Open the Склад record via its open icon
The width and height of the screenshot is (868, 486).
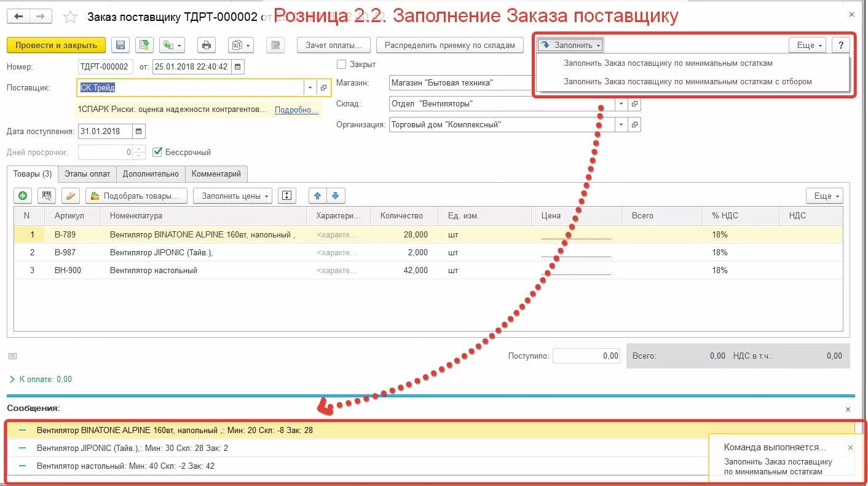[635, 104]
